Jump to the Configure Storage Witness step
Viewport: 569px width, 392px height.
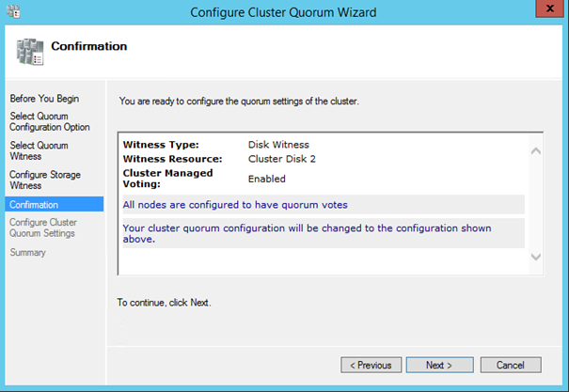[x=44, y=180]
